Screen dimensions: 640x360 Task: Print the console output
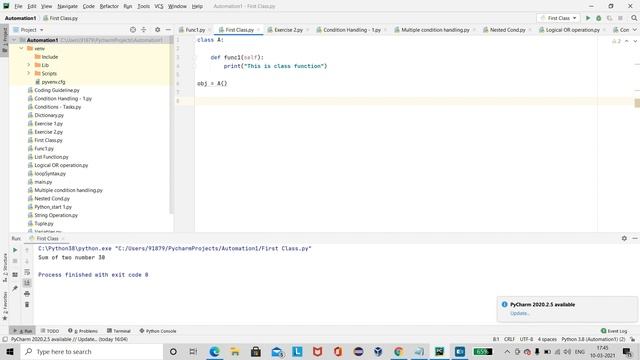point(27,294)
